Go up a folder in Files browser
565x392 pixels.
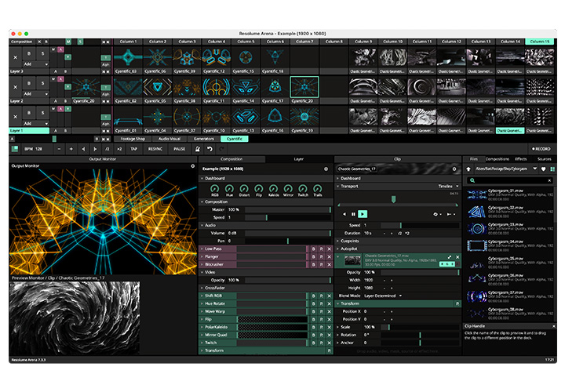click(x=469, y=169)
